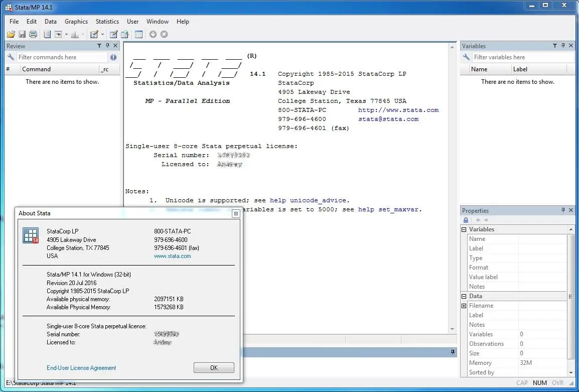The height and width of the screenshot is (392, 579).
Task: Click the Review panel wrench icon
Action: (x=11, y=57)
